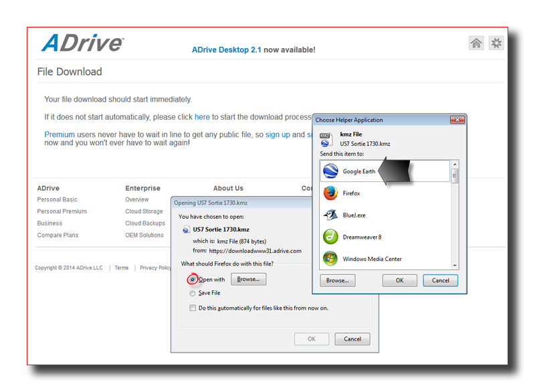Open the Premium link
Viewport: 535px width, 392px height.
60,134
